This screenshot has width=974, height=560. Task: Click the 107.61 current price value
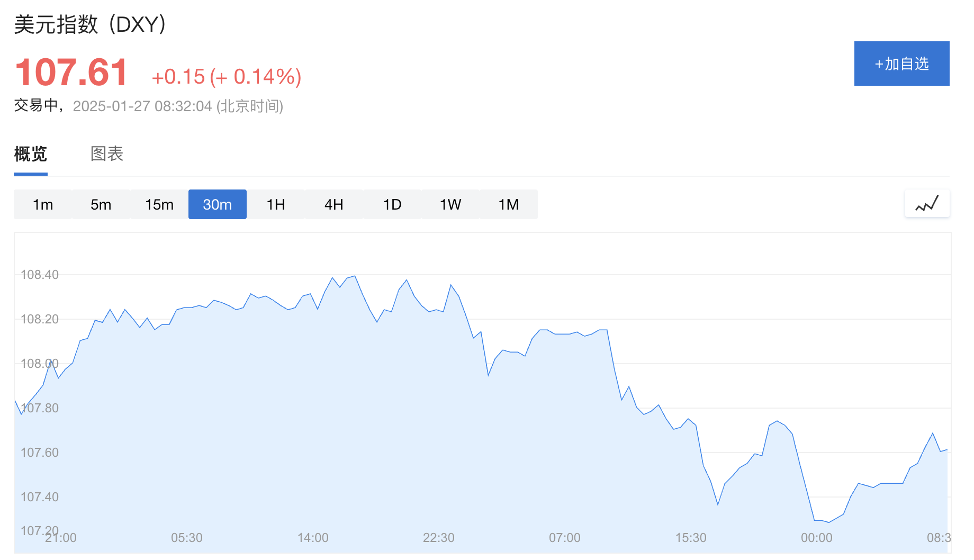pyautogui.click(x=71, y=73)
